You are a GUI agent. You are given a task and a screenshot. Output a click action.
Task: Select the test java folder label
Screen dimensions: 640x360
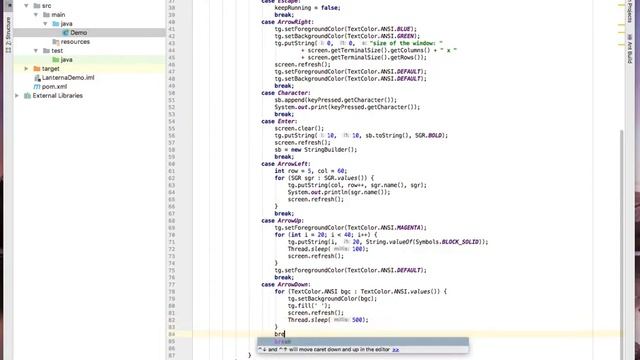click(67, 60)
